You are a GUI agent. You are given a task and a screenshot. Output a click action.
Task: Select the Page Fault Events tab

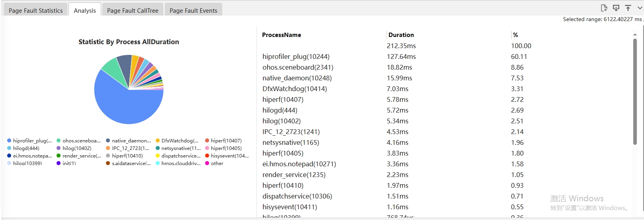(x=193, y=10)
